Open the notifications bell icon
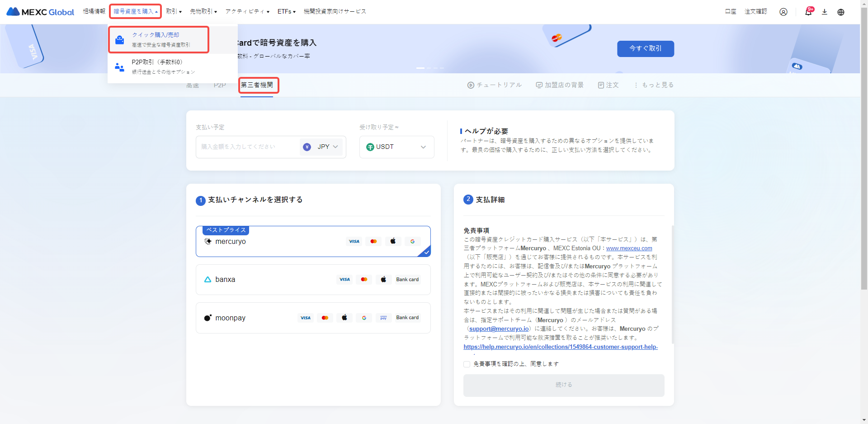The height and width of the screenshot is (424, 868). tap(808, 12)
